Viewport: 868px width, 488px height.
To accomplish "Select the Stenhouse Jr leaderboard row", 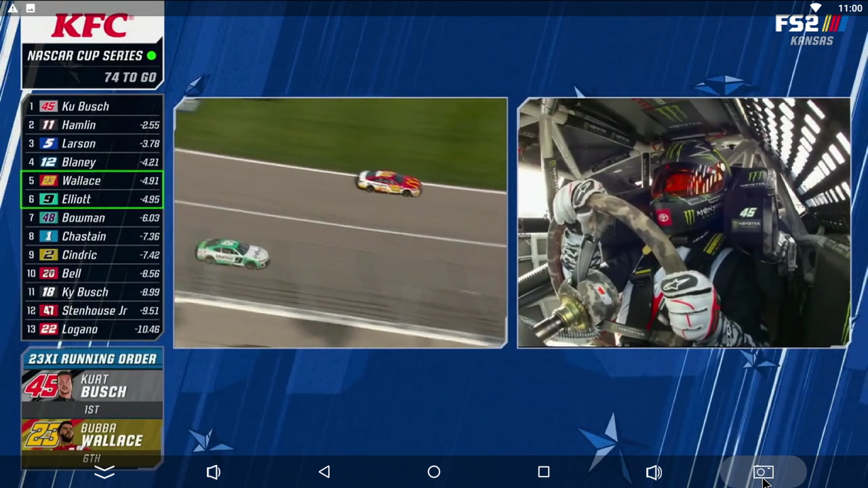I will tap(93, 310).
